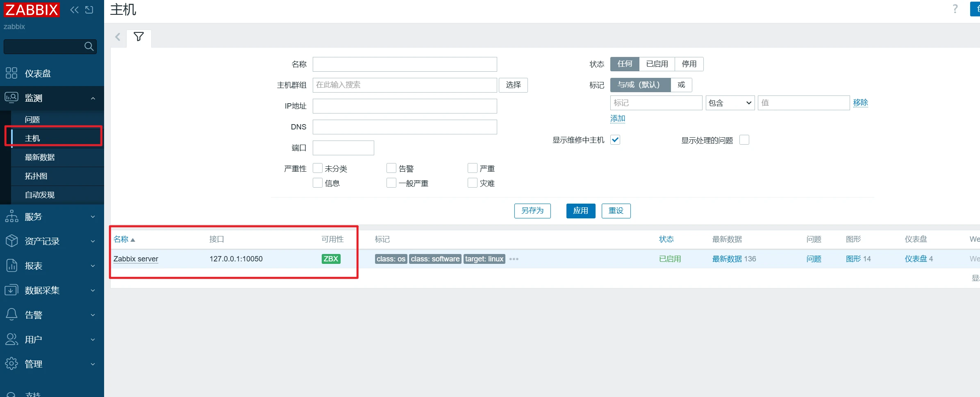
Task: Click the Zabbix logo
Action: pyautogui.click(x=32, y=9)
